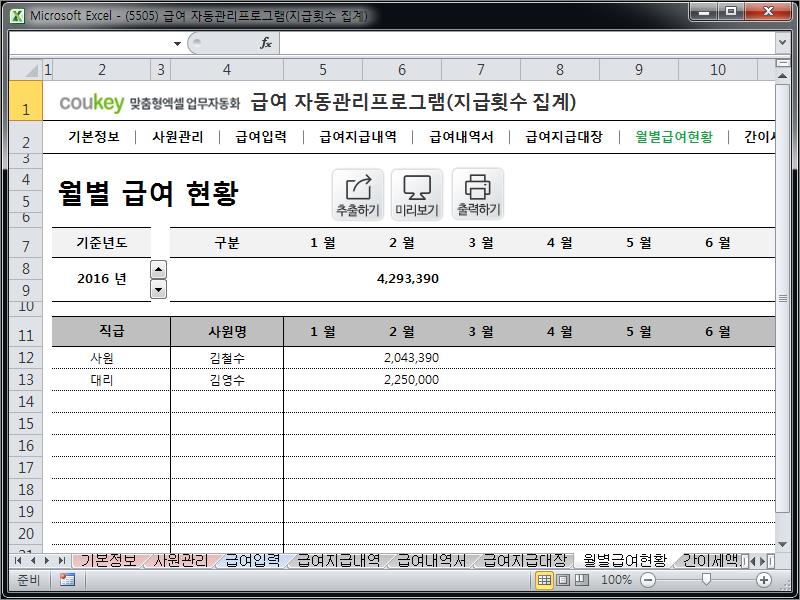The height and width of the screenshot is (600, 800).
Task: Select the 월별급여현황 sheet tab
Action: click(625, 561)
